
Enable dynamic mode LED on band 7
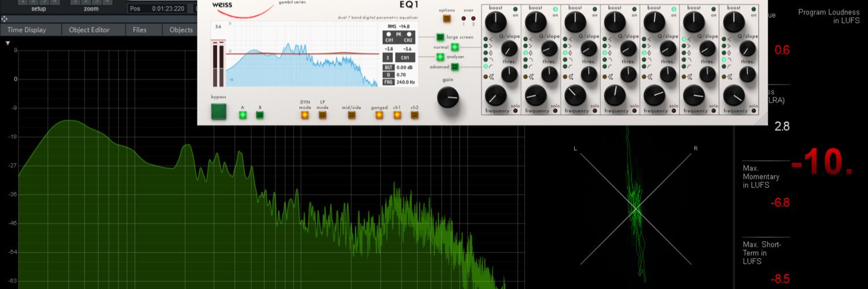click(723, 76)
